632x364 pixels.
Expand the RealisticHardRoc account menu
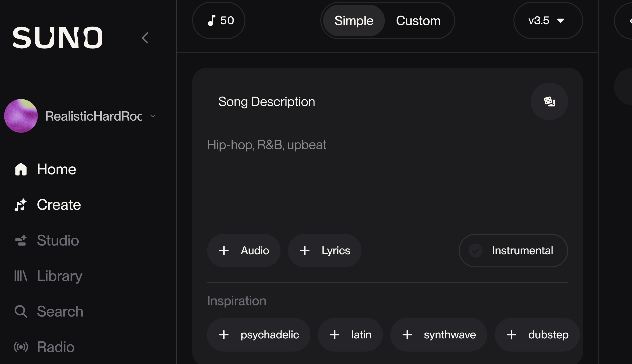tap(152, 116)
